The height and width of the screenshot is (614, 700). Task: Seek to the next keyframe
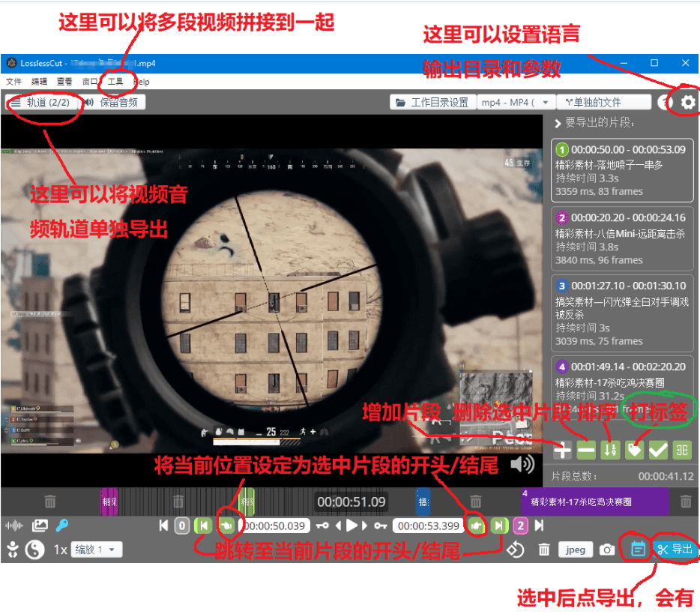click(x=381, y=526)
